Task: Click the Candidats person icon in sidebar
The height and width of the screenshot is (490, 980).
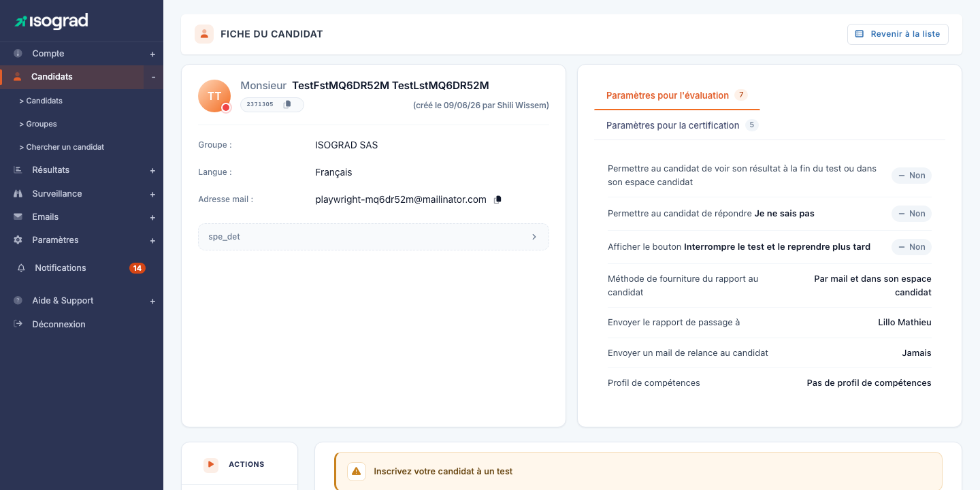Action: click(18, 76)
